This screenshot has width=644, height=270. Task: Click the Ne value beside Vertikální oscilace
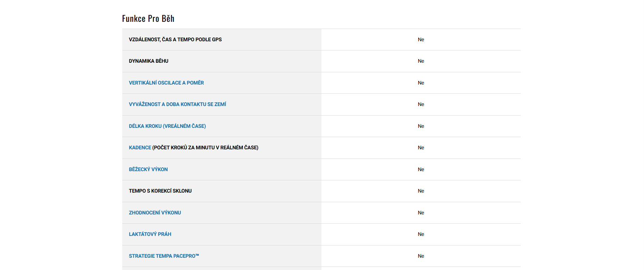[x=421, y=83]
